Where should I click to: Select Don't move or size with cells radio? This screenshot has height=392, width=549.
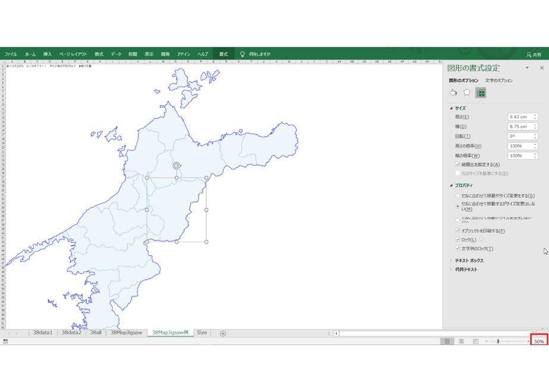tap(457, 220)
